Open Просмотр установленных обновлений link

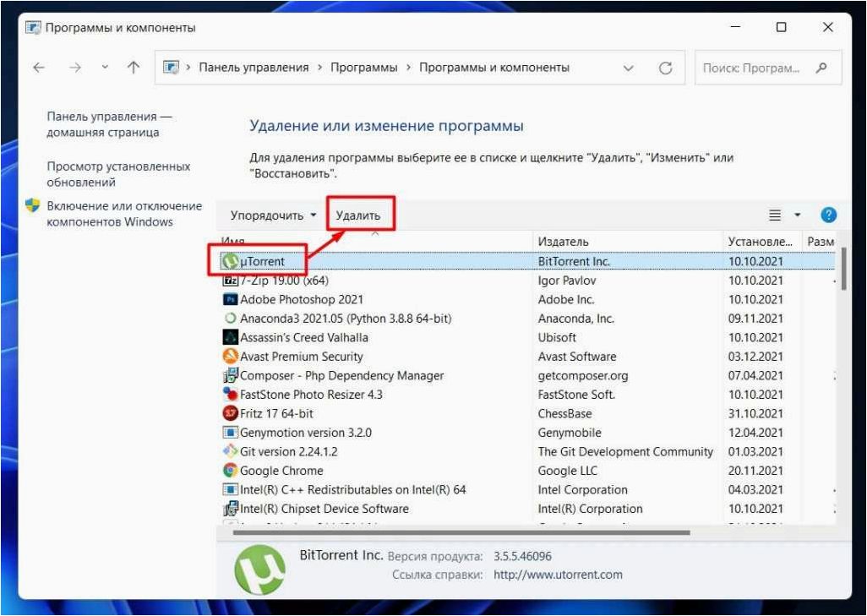[x=118, y=173]
